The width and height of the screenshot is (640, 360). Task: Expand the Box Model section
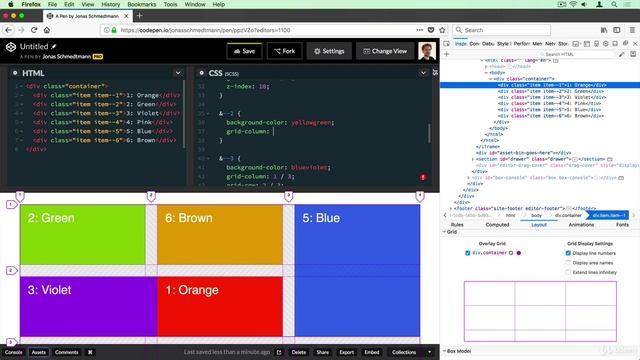click(444, 351)
